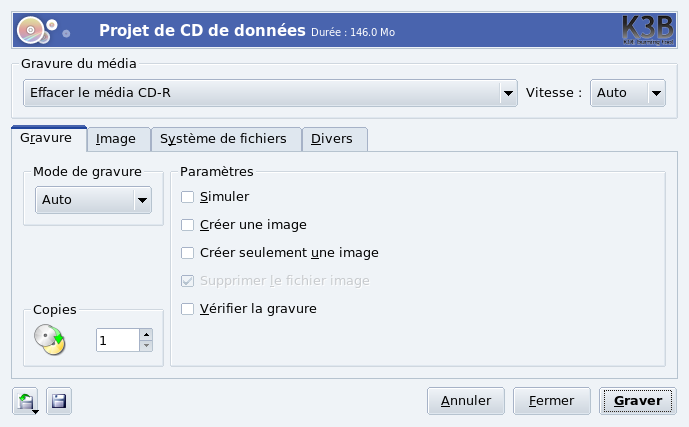The image size is (689, 427).
Task: Click the copies number input field
Action: pyautogui.click(x=117, y=340)
